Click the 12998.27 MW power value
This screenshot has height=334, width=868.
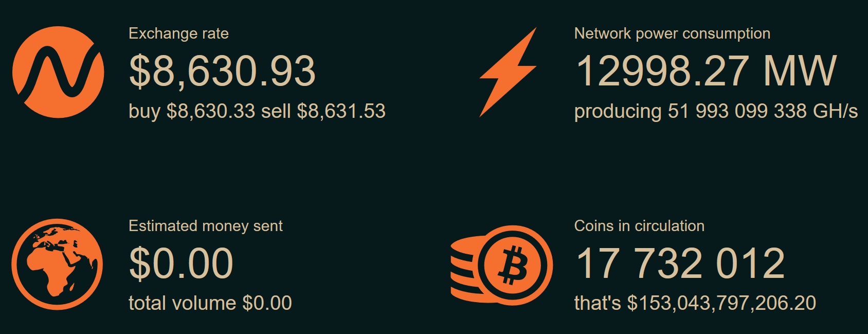click(706, 71)
